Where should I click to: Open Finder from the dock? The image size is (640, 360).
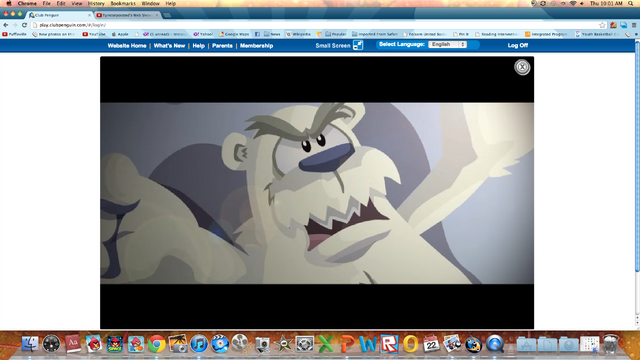pos(30,344)
